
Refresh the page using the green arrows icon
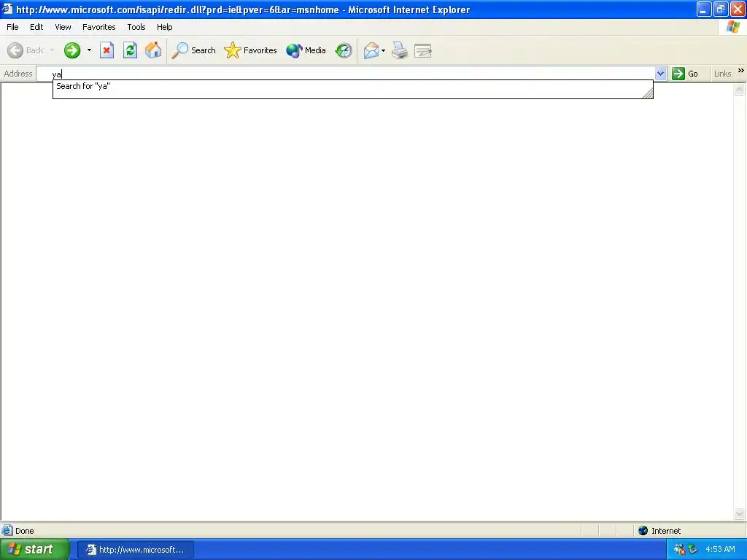130,50
